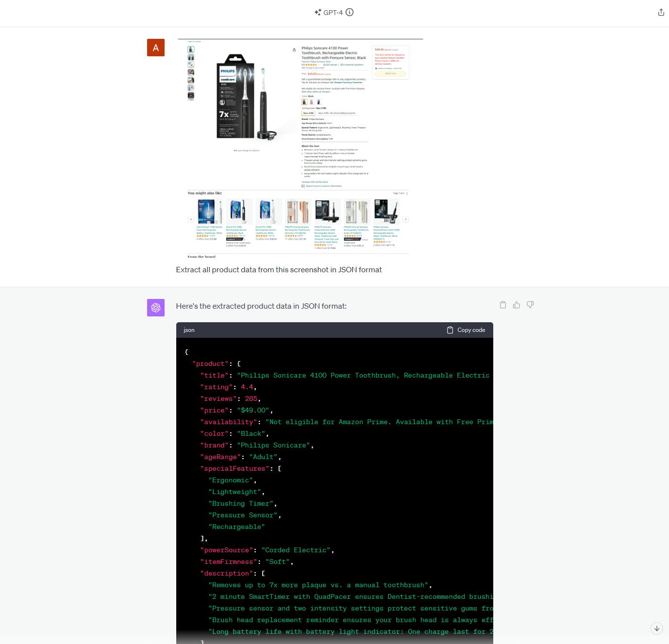
Task: Click the "Lightweight" feature string
Action: [x=235, y=492]
